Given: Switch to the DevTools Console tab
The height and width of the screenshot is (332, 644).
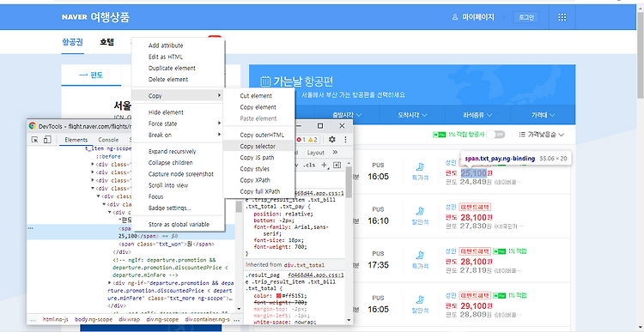Looking at the screenshot, I should tap(108, 140).
